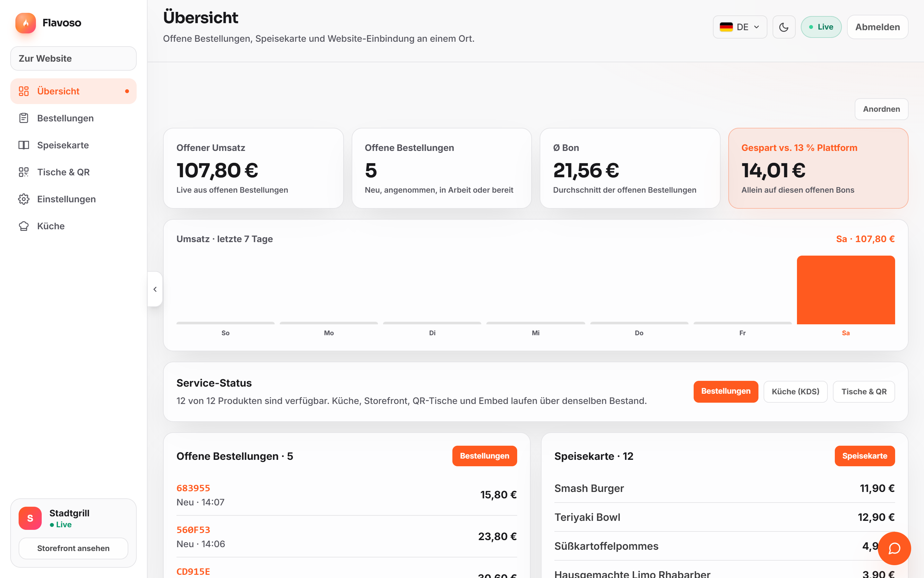Click the Neu · 14:07 status text

(x=201, y=502)
